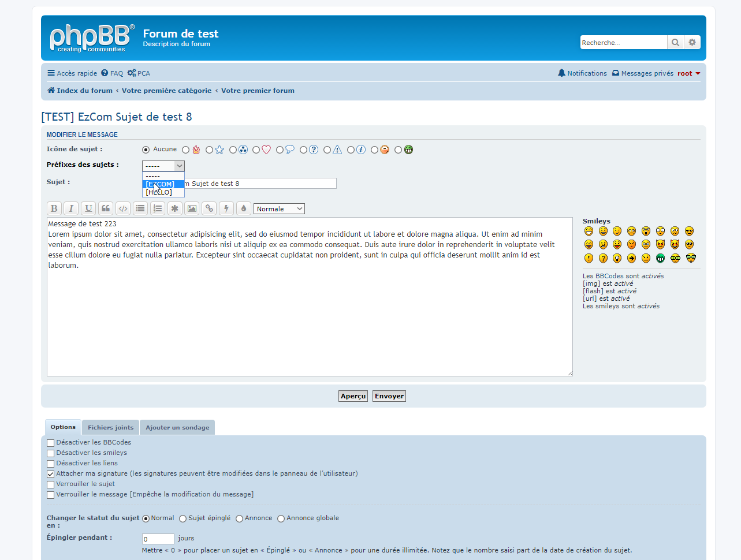Uncheck 'Attacher ma signature' checkbox
Viewport: 741px width, 560px height.
51,474
